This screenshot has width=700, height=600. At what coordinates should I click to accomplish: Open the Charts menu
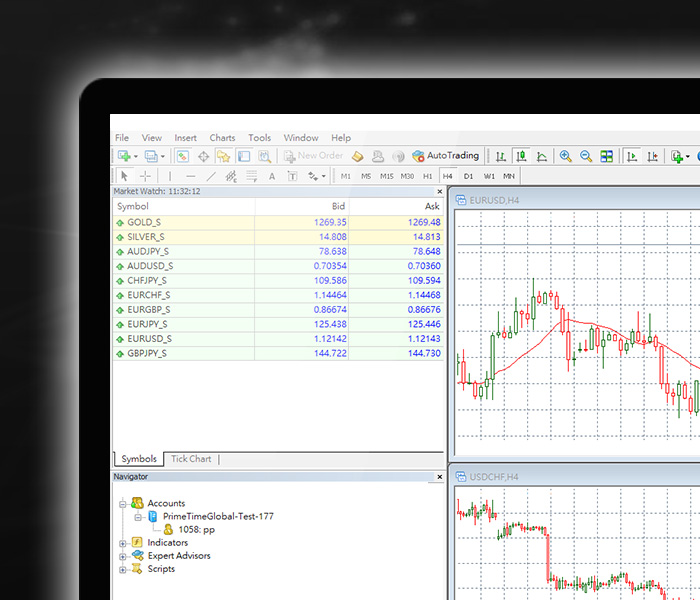[222, 138]
